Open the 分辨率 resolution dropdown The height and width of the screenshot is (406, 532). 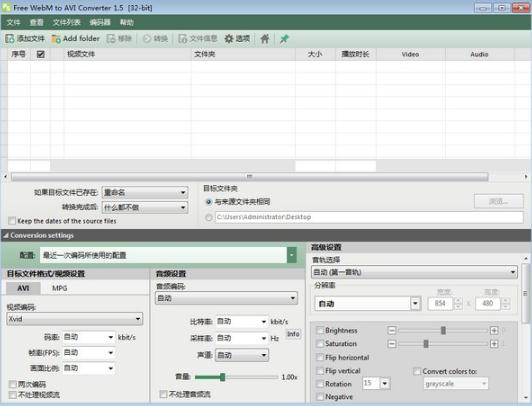click(x=368, y=304)
